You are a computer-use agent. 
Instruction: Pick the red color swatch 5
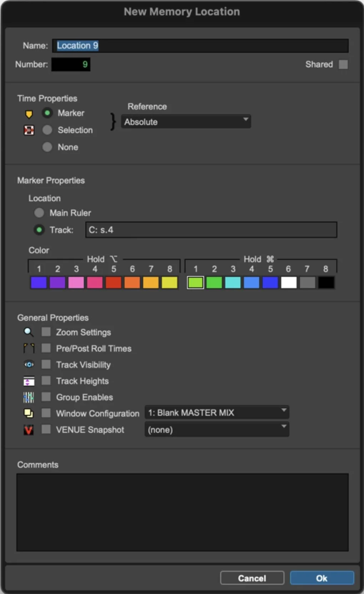pos(113,283)
